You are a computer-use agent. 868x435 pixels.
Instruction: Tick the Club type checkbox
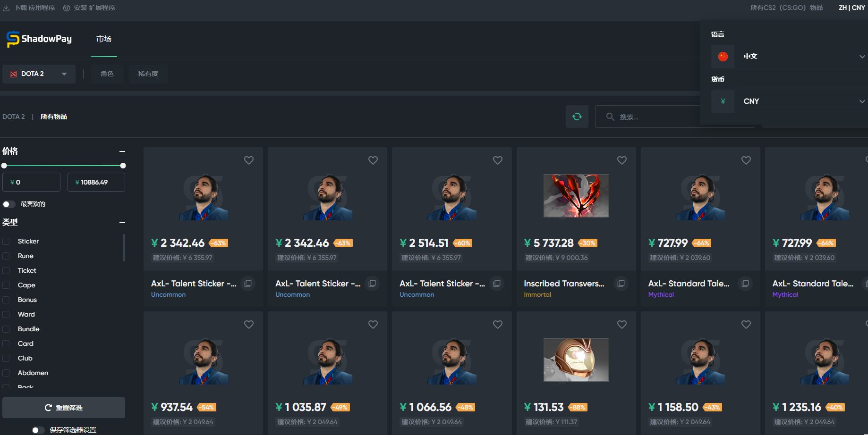pyautogui.click(x=6, y=359)
